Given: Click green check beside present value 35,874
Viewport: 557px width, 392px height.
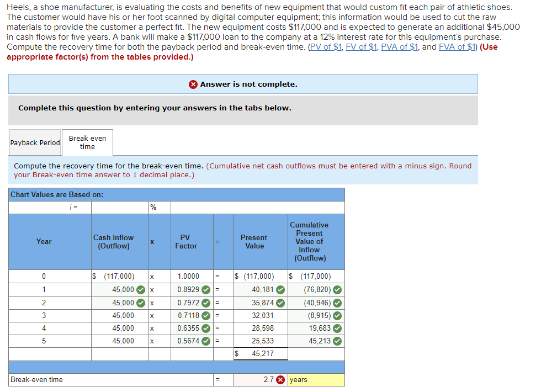Looking at the screenshot, I should coord(280,303).
